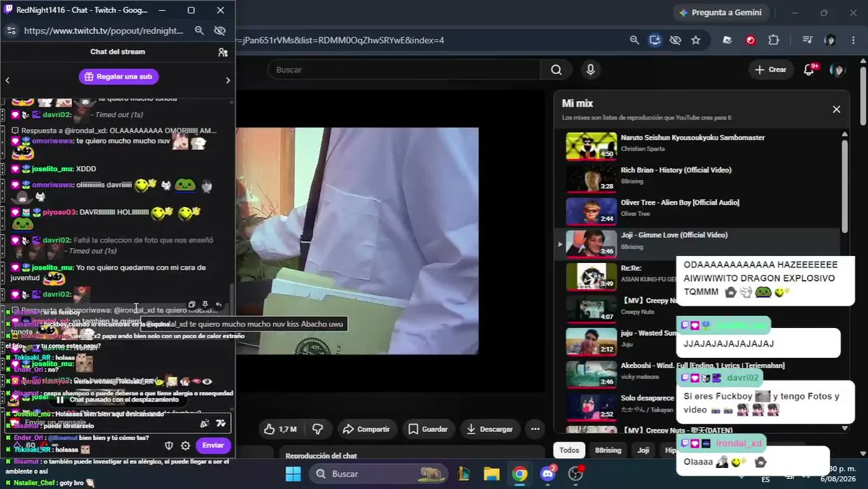Image resolution: width=868 pixels, height=489 pixels.
Task: Open more actions three-dot menu under the video
Action: [535, 429]
